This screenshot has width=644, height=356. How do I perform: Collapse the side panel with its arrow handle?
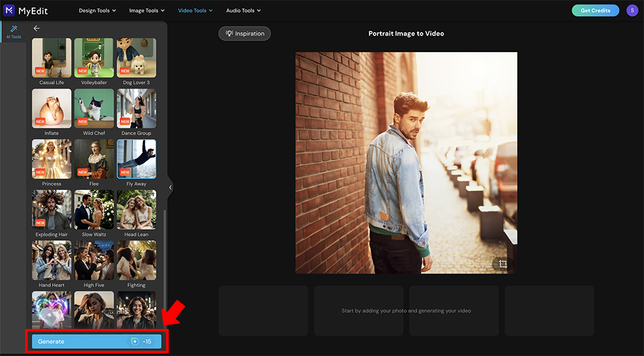point(170,187)
